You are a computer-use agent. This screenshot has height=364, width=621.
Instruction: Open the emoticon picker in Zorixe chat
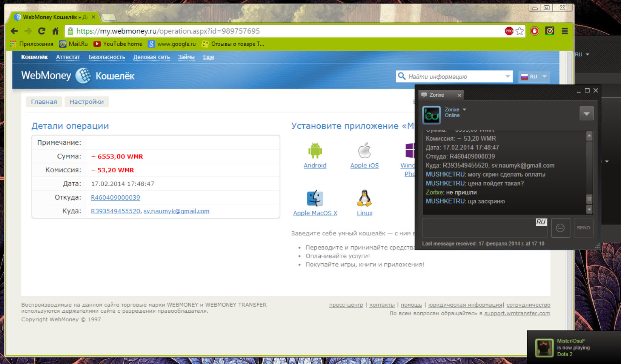561,228
